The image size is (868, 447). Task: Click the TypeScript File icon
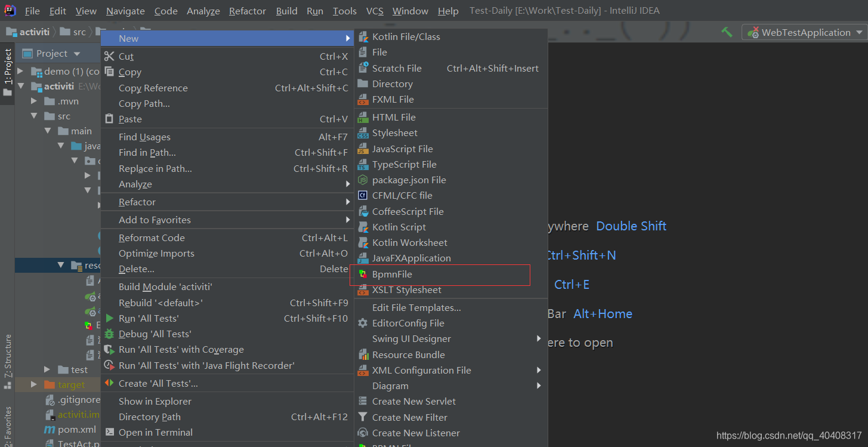pos(363,165)
